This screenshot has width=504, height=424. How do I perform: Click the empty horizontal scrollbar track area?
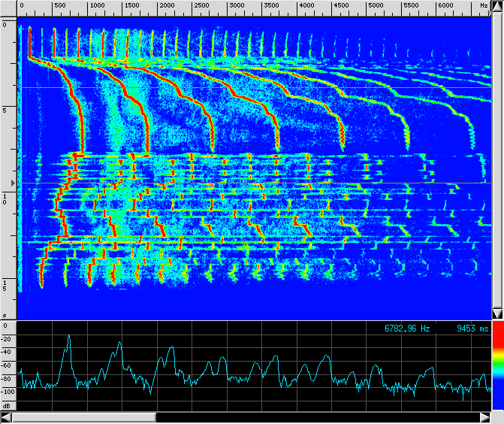[315, 416]
